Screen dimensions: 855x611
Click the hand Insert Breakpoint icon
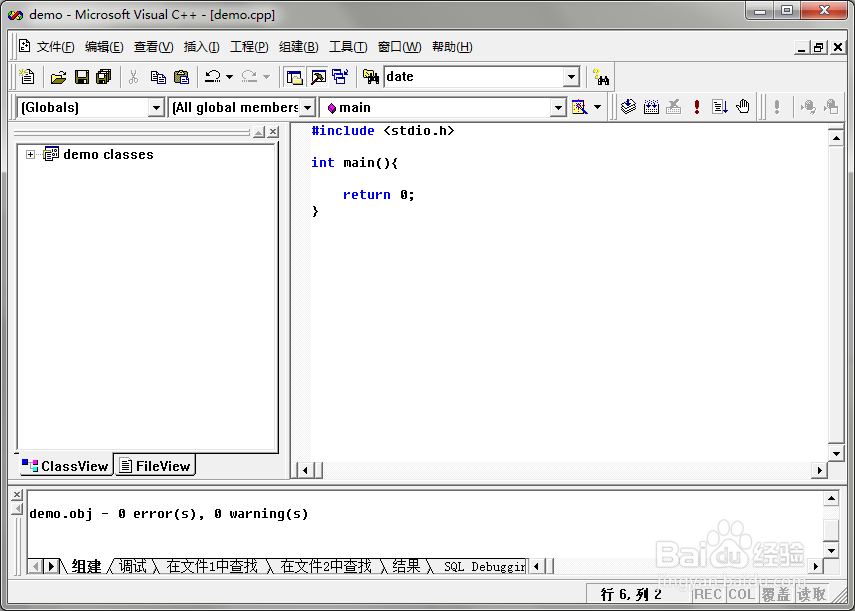[743, 106]
